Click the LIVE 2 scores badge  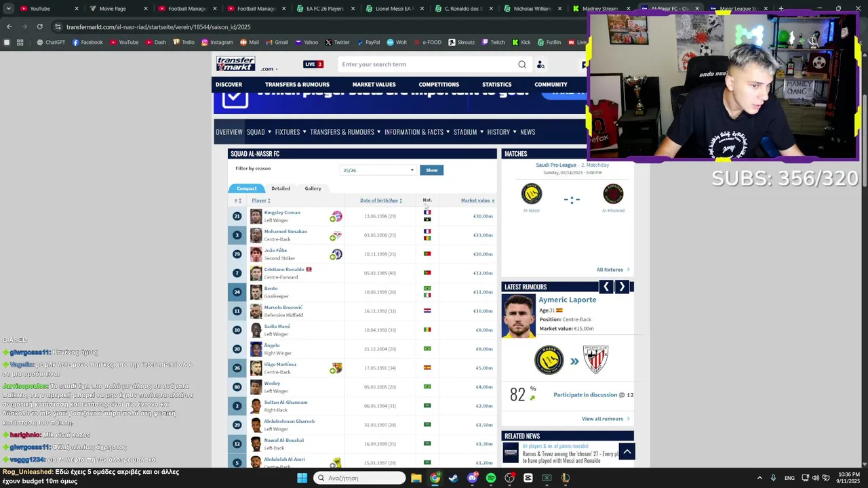pyautogui.click(x=313, y=64)
